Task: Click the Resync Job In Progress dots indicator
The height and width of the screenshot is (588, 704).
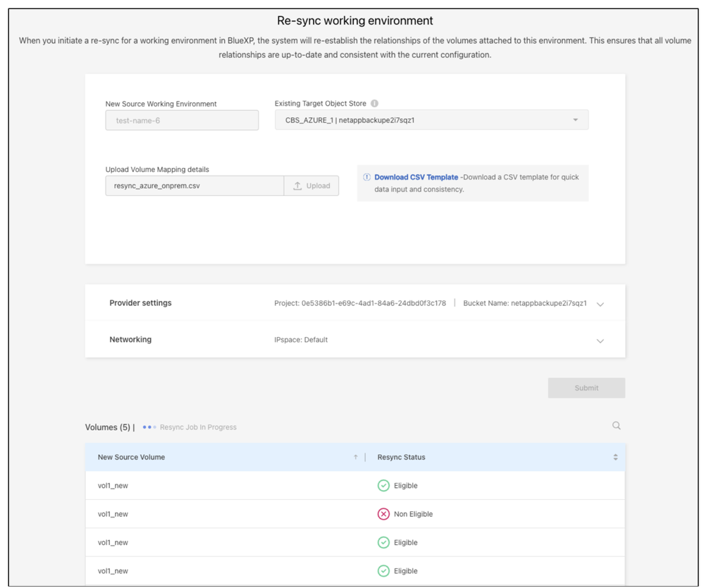Action: click(x=149, y=427)
